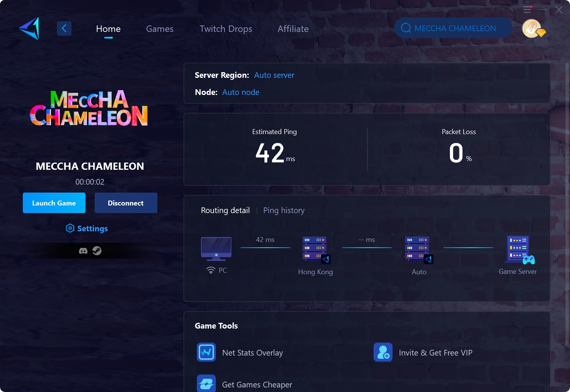Click the Get Games Cheaper icon
This screenshot has width=570, height=392.
(x=206, y=383)
